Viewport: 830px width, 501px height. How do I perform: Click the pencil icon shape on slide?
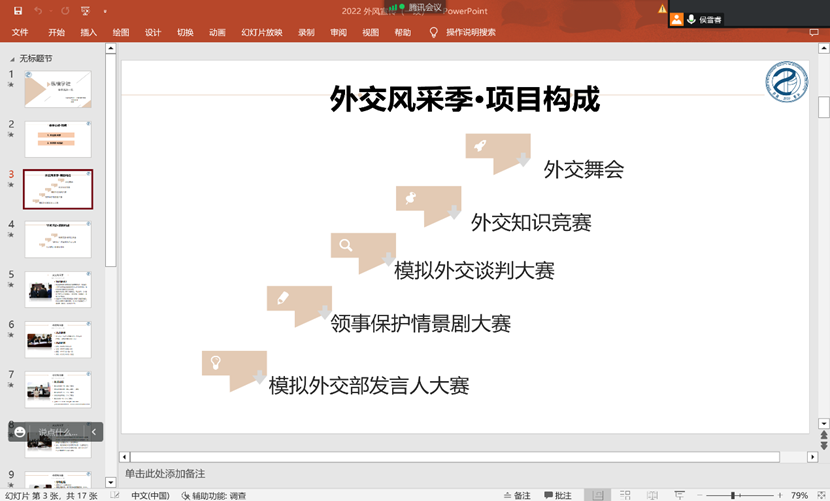click(283, 298)
